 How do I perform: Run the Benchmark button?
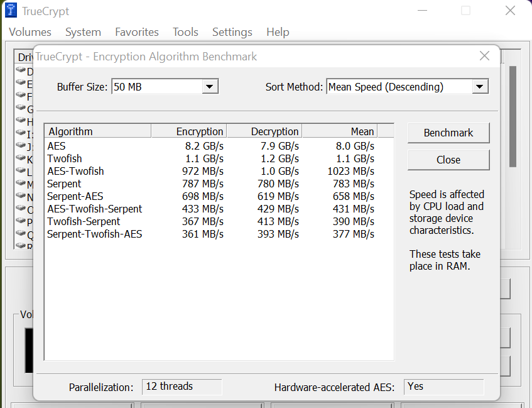[x=448, y=133]
